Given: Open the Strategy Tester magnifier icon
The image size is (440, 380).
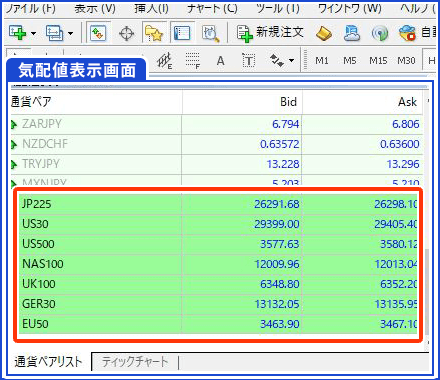Looking at the screenshot, I should click(x=210, y=33).
